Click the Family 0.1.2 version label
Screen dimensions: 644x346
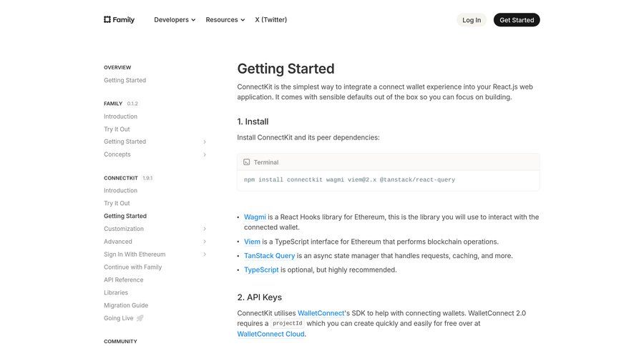[x=132, y=104]
